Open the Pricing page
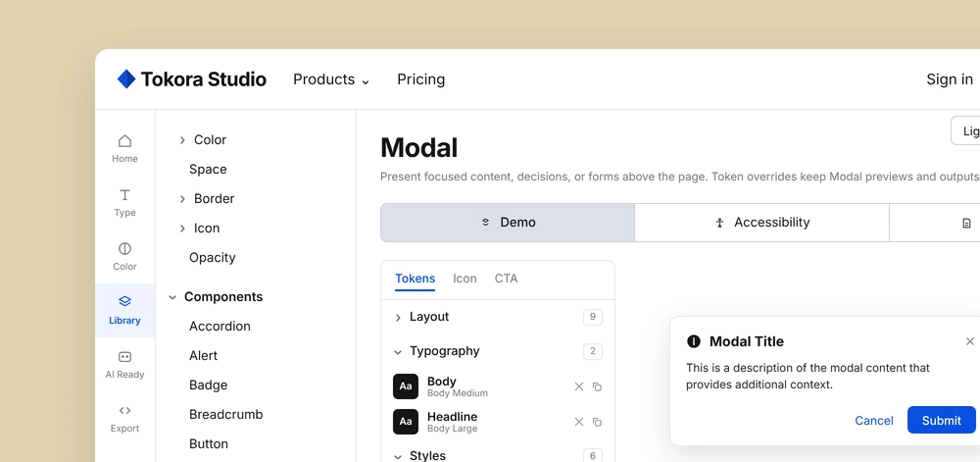The image size is (980, 462). coord(421,79)
